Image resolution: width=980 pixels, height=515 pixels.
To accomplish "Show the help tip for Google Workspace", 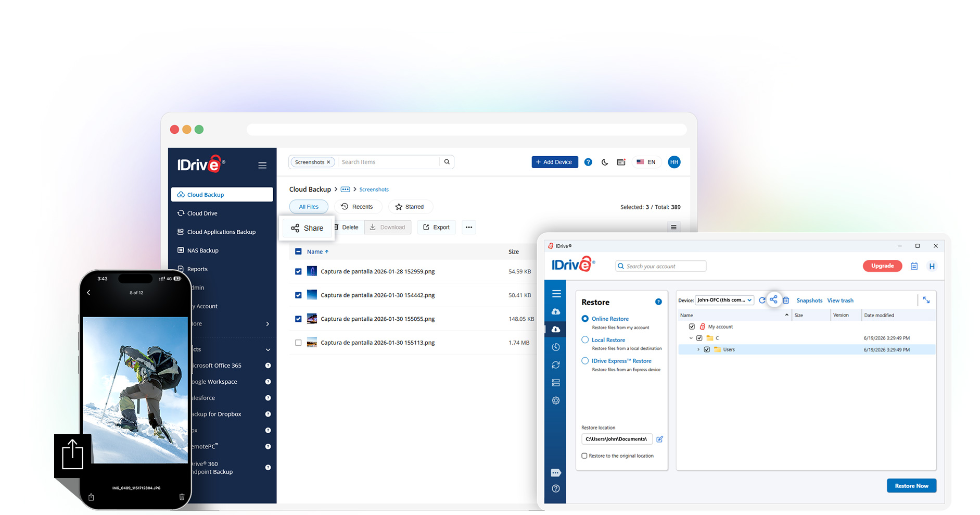I will [268, 382].
